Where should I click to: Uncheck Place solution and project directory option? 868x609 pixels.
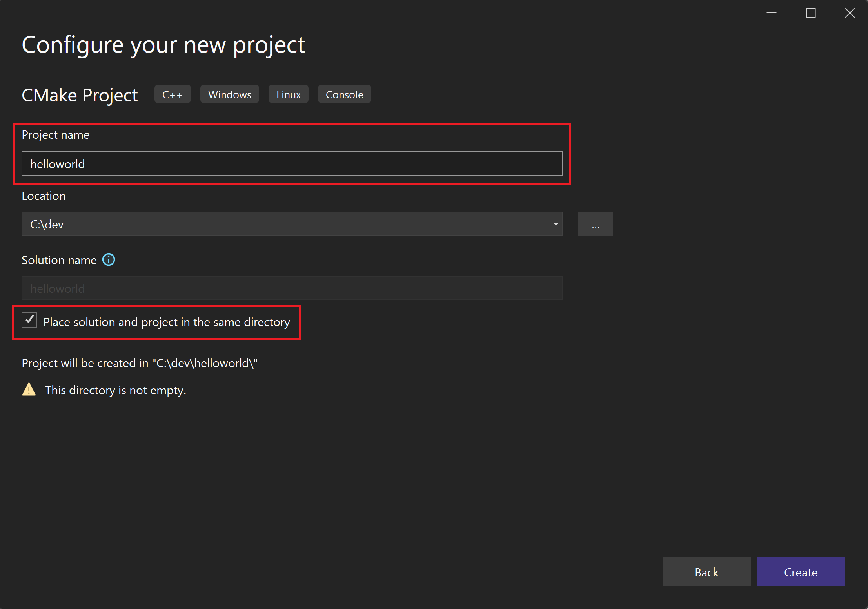point(29,322)
